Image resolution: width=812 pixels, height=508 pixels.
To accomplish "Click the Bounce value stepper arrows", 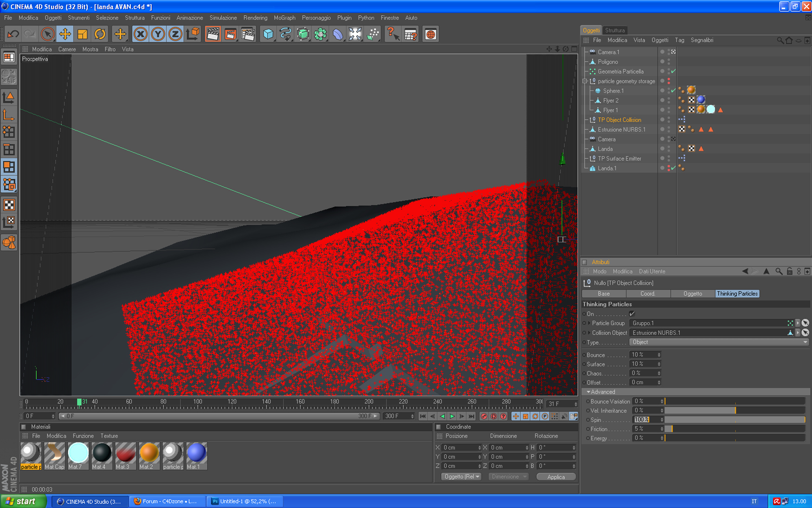I will 659,355.
